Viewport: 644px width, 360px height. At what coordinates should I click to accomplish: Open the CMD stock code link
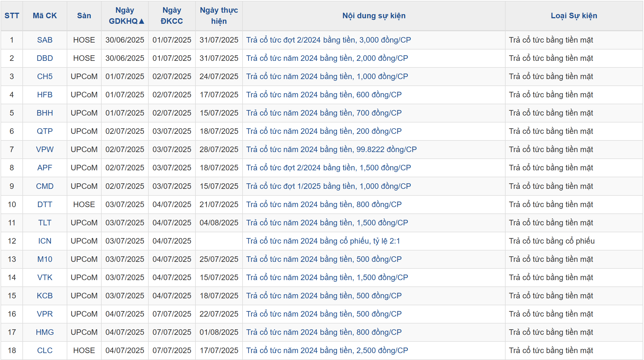(45, 186)
